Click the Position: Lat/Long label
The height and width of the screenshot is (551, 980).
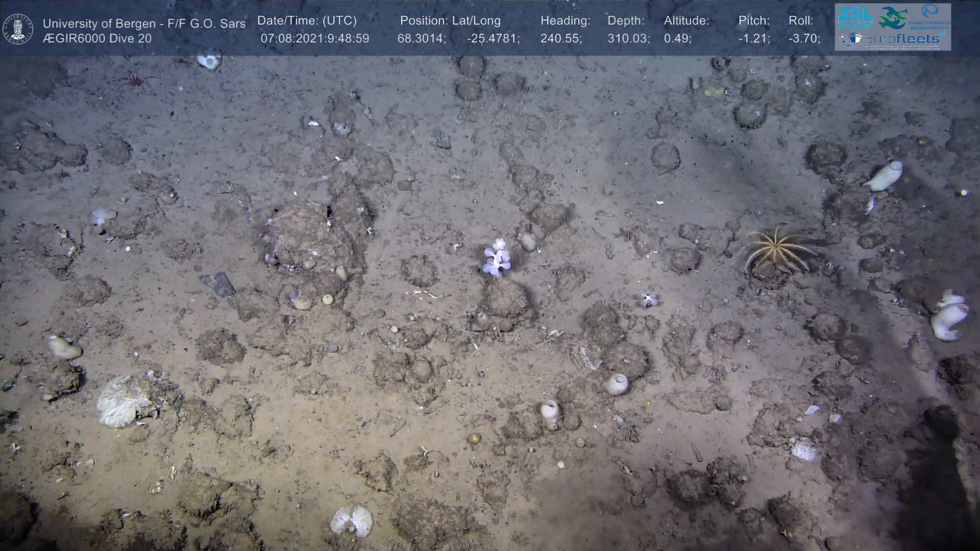(450, 20)
